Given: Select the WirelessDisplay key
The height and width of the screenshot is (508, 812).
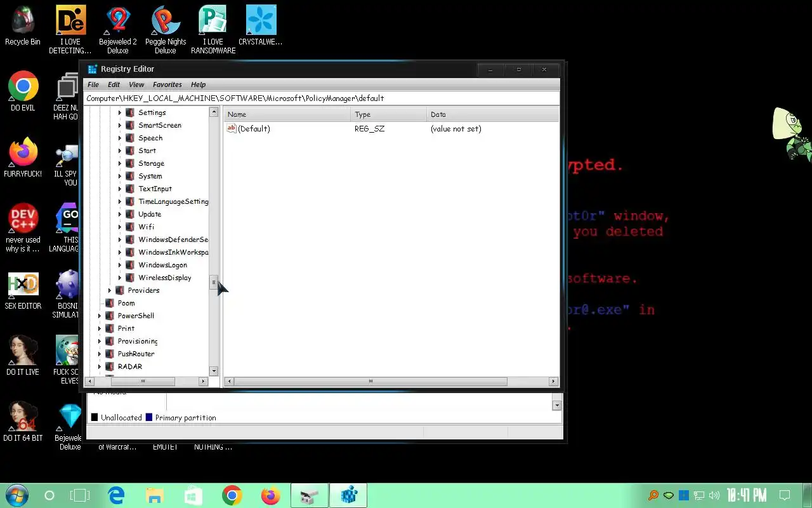Looking at the screenshot, I should (x=164, y=277).
